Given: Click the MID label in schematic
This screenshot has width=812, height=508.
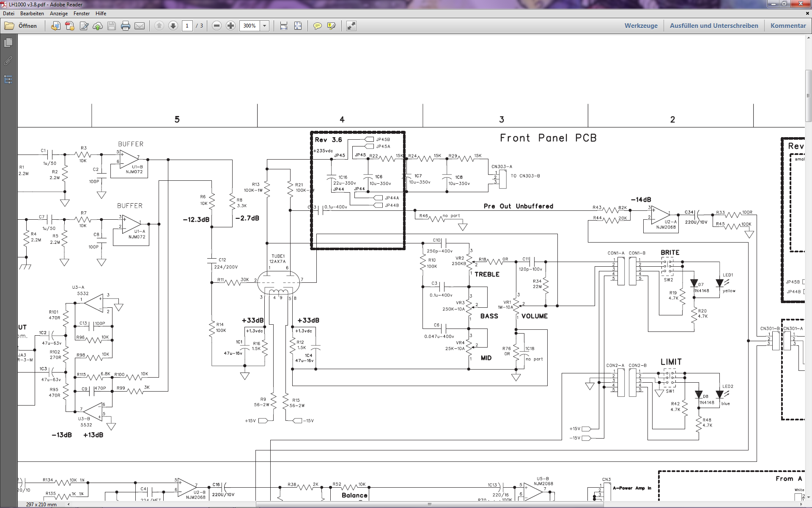Looking at the screenshot, I should 486,358.
